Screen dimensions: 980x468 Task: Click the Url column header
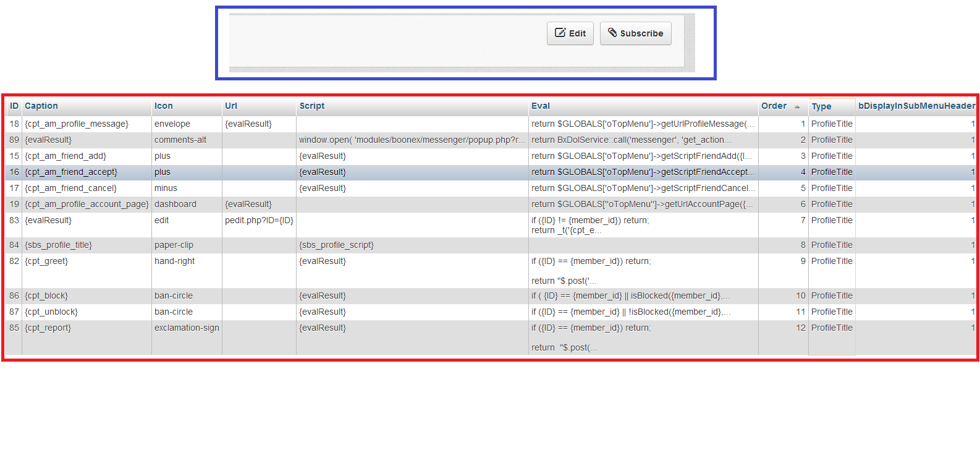(x=231, y=106)
